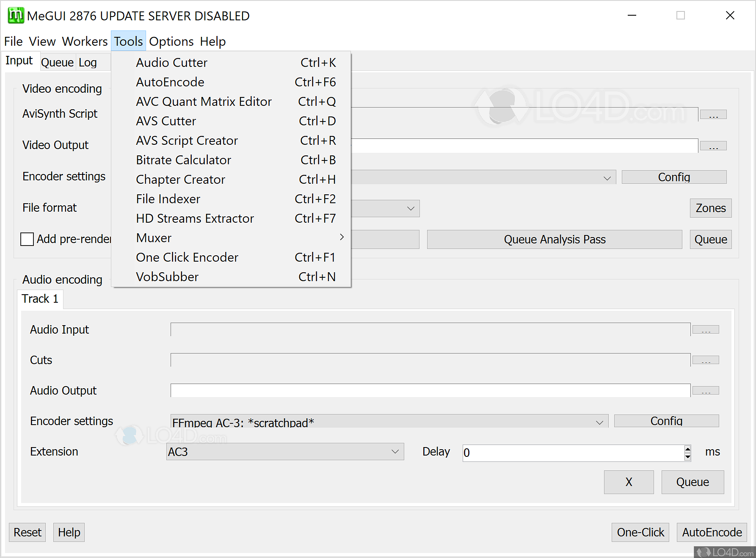Start the File Indexer
The image size is (756, 558).
coord(168,199)
